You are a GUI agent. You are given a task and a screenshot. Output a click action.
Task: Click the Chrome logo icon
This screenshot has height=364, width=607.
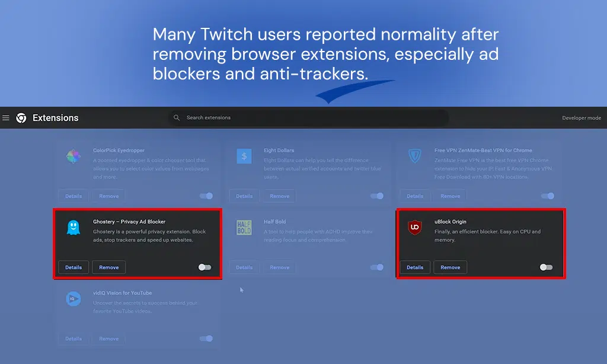pyautogui.click(x=21, y=118)
